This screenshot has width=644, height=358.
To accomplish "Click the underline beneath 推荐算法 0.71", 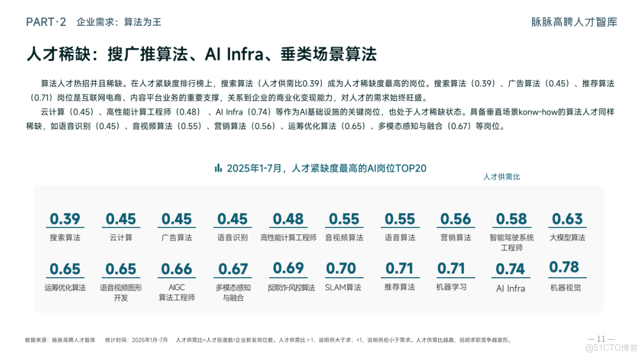I will [x=400, y=278].
